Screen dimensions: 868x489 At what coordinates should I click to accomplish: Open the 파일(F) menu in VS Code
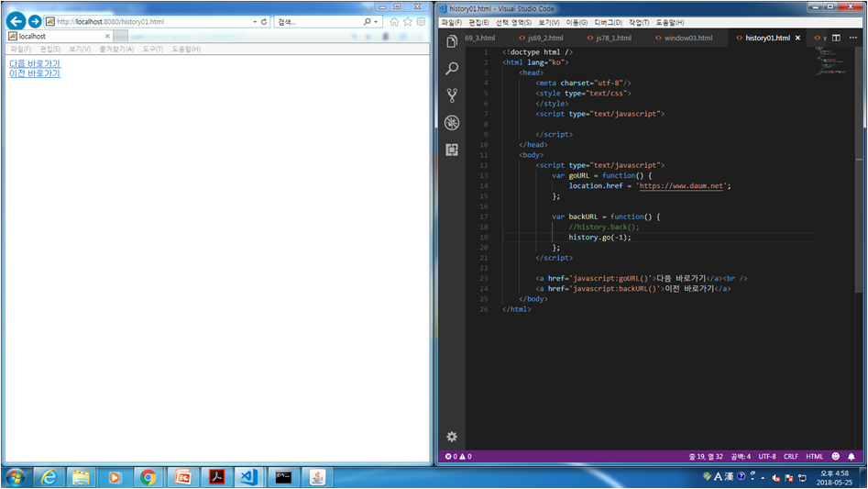coord(451,23)
